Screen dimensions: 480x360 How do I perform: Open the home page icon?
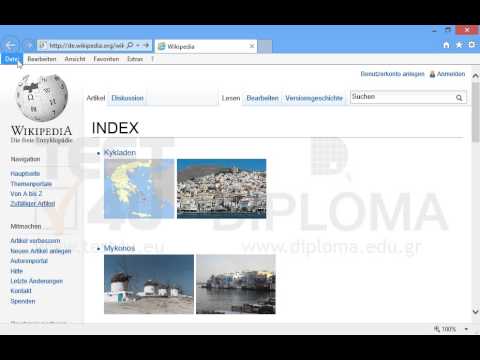446,45
